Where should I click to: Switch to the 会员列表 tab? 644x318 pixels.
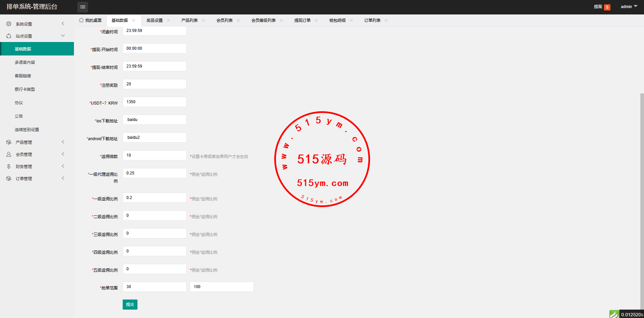[x=224, y=21]
